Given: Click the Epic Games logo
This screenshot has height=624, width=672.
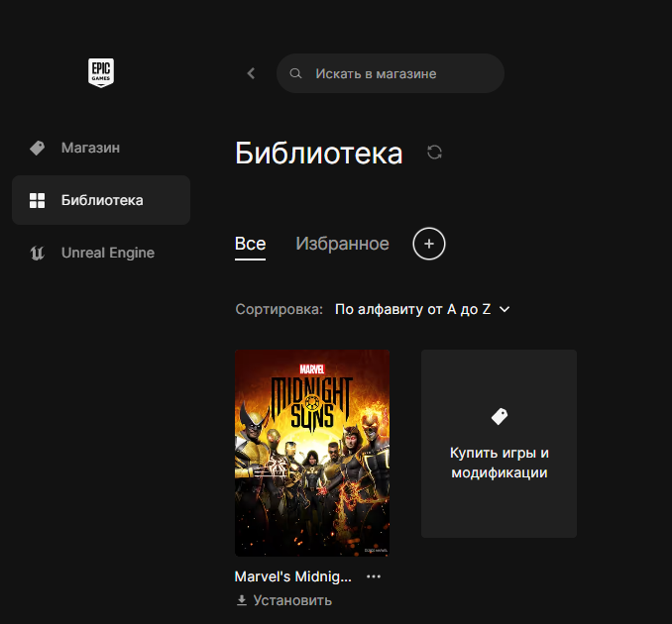Looking at the screenshot, I should tap(101, 73).
